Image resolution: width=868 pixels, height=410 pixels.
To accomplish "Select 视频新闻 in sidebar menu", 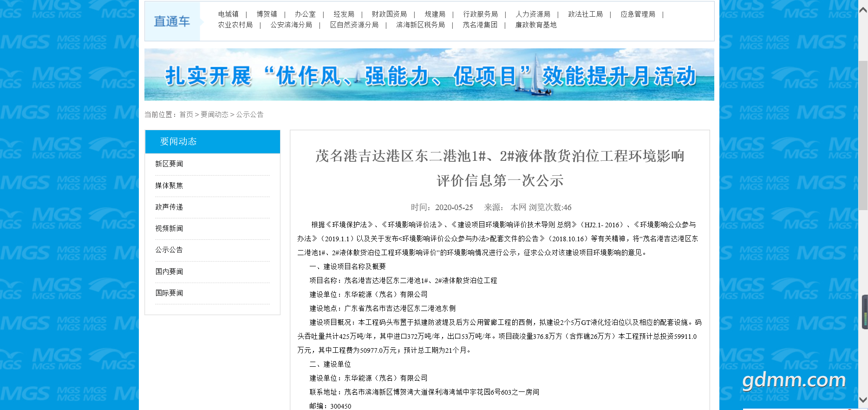I will pos(169,228).
